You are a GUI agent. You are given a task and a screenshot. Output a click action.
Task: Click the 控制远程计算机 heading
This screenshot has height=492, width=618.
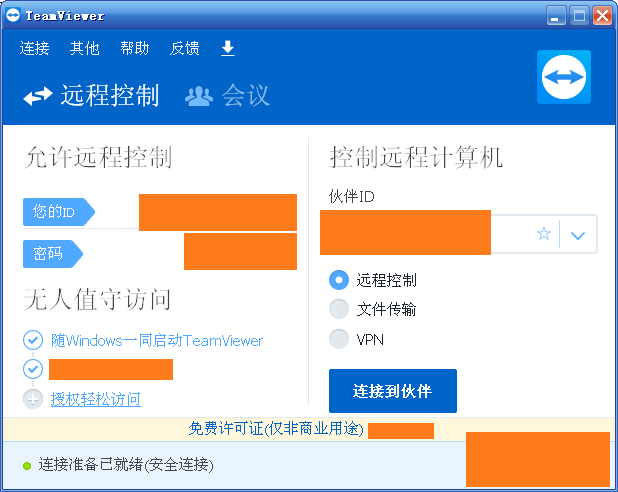coord(416,157)
